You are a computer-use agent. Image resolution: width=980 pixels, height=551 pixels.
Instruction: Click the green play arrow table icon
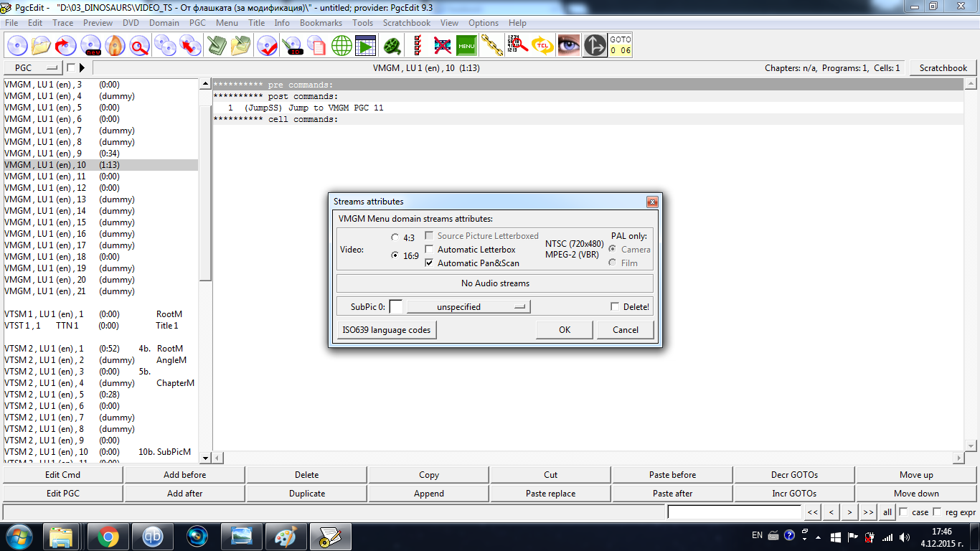pyautogui.click(x=366, y=46)
